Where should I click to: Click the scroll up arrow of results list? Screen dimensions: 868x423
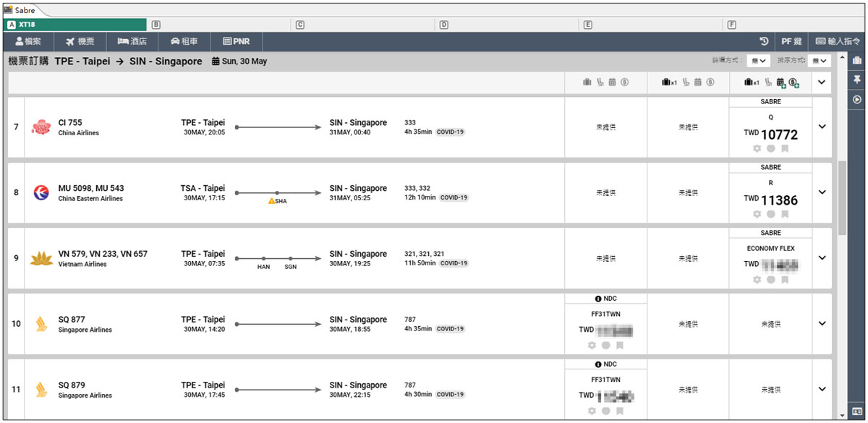click(x=842, y=57)
